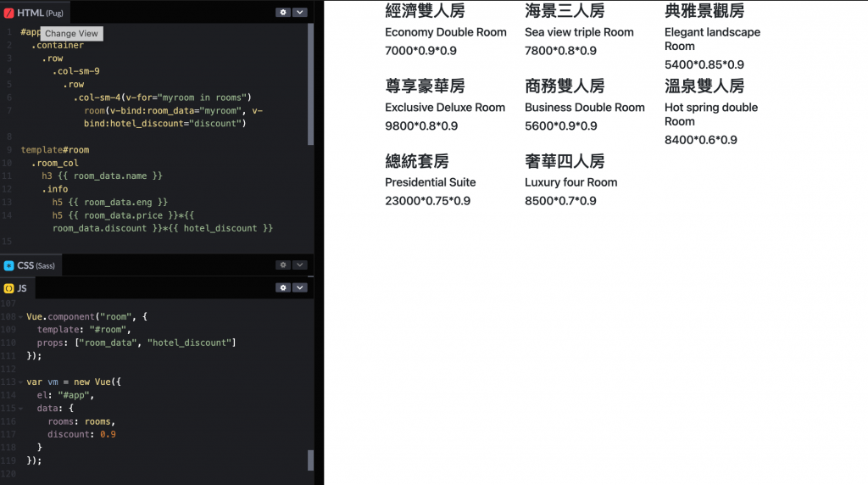Screen dimensions: 868x485
Task: Click the JS editor scrollbar thumb
Action: 310,460
